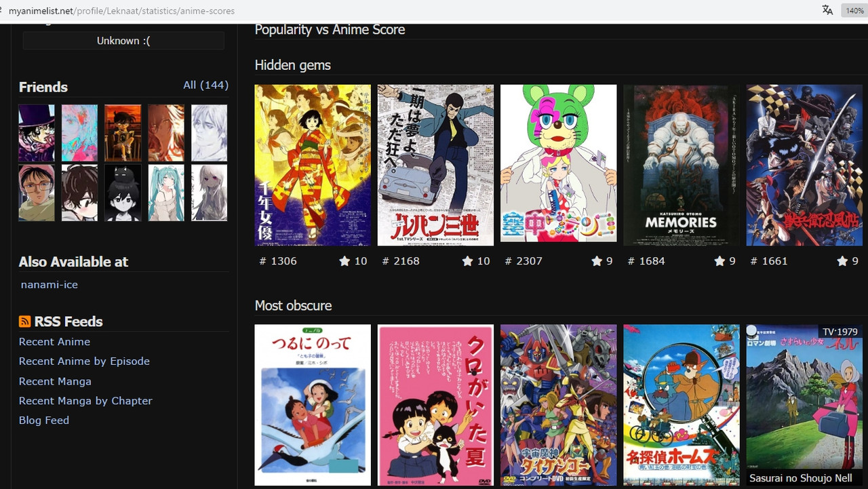Viewport: 868px width, 489px height.
Task: Open the Millennium Actress kimono poster
Action: [313, 165]
